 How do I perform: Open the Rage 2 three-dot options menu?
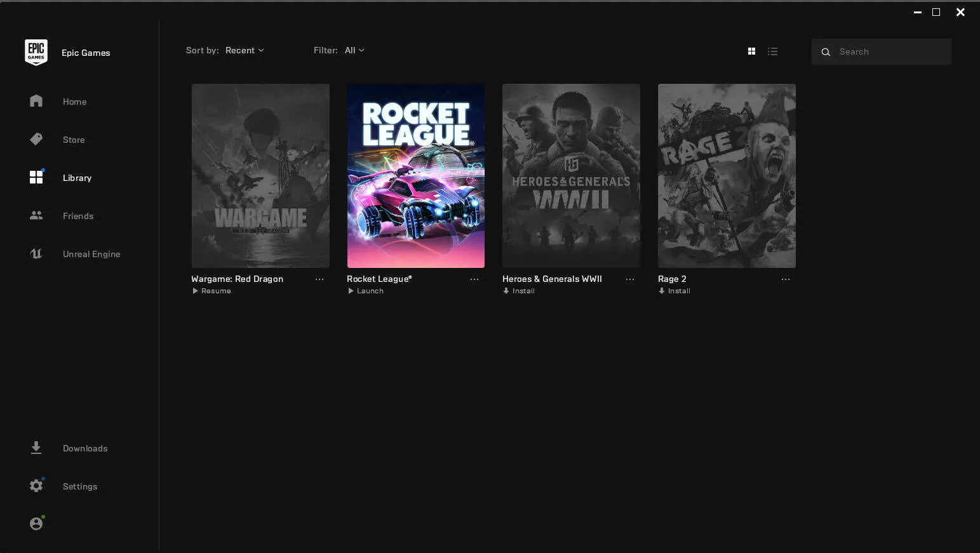click(786, 279)
